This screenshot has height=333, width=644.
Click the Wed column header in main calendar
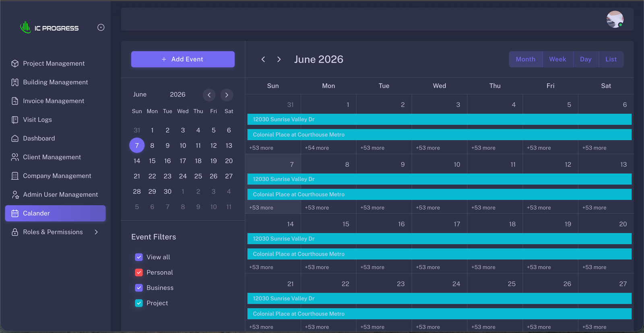(x=440, y=86)
